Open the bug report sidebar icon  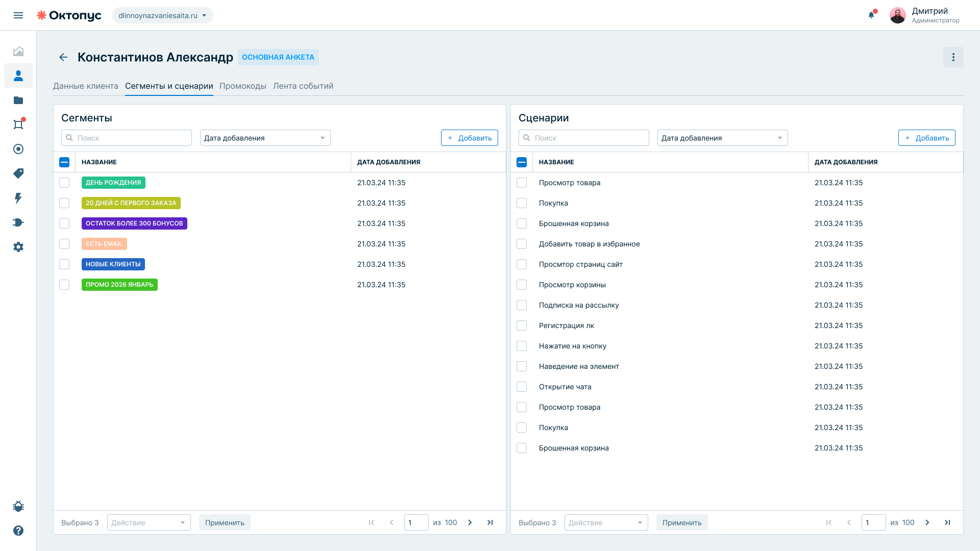click(x=18, y=506)
